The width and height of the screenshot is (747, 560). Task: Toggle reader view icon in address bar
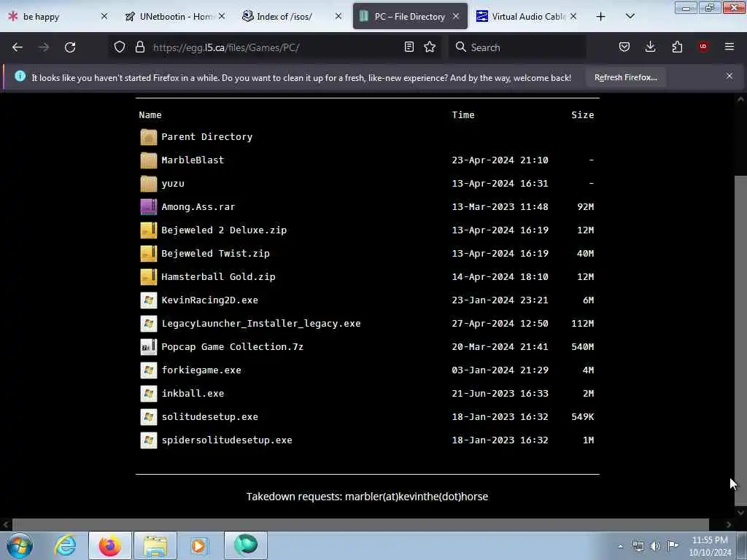pos(409,47)
